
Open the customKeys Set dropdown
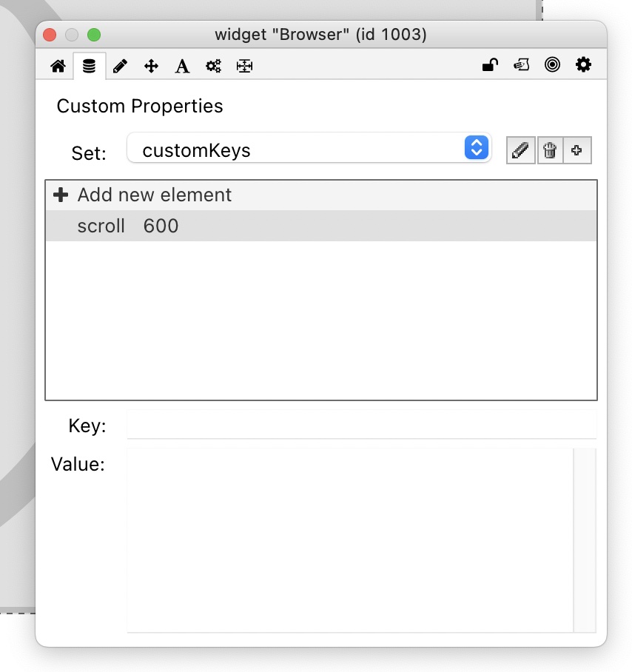[x=309, y=148]
